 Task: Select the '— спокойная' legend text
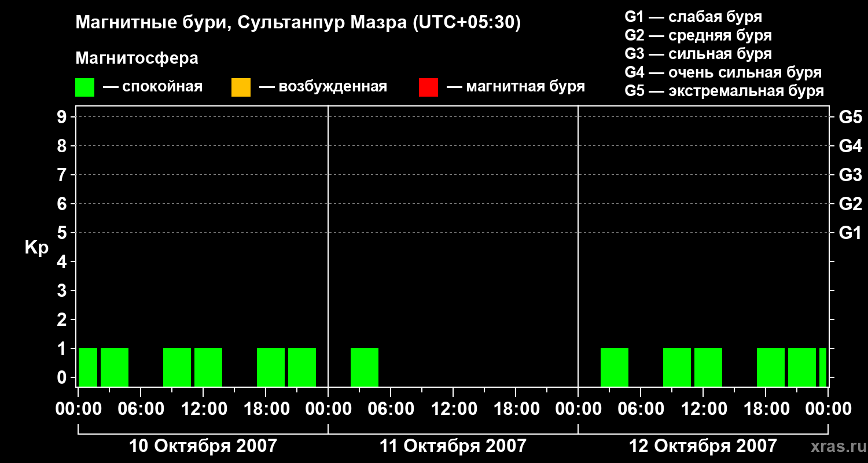tap(153, 87)
